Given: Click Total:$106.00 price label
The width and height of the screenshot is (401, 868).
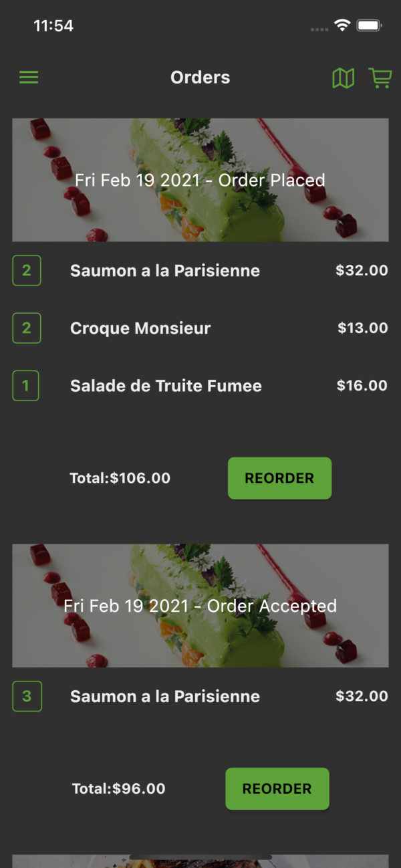Looking at the screenshot, I should [x=120, y=477].
